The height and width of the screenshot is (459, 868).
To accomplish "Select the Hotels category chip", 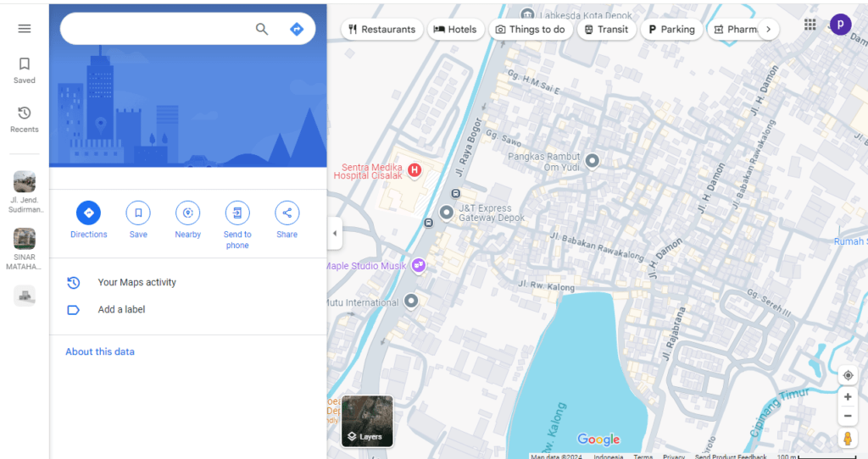I will (x=455, y=29).
